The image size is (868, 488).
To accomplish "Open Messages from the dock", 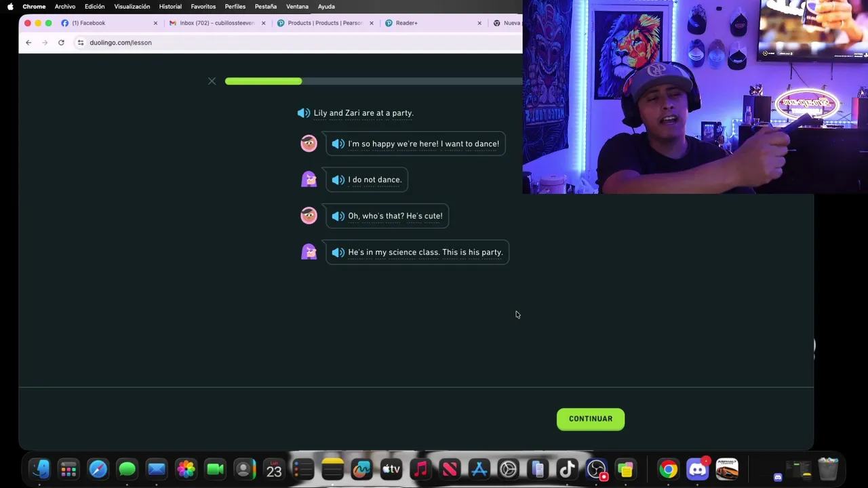I will 127,469.
